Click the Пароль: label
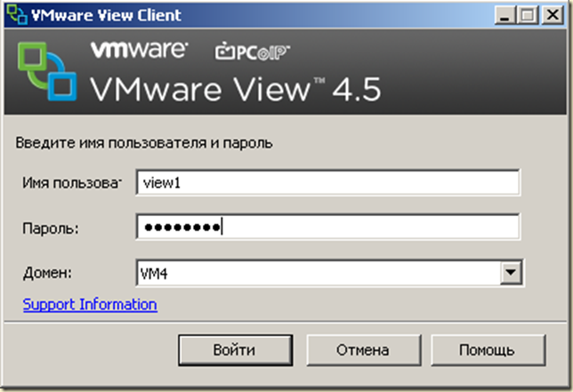The width and height of the screenshot is (573, 392). tap(51, 228)
